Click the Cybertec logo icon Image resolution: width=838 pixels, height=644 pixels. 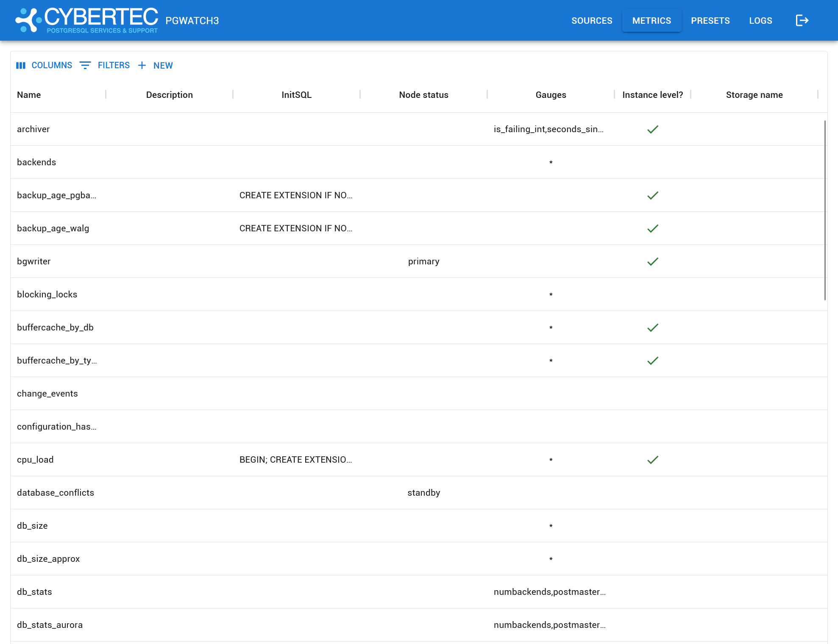28,20
